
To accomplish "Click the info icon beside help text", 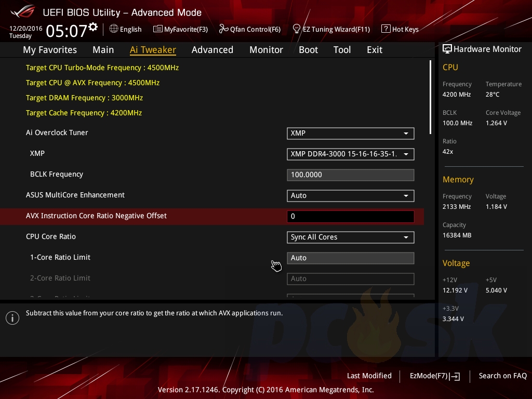I will [12, 318].
